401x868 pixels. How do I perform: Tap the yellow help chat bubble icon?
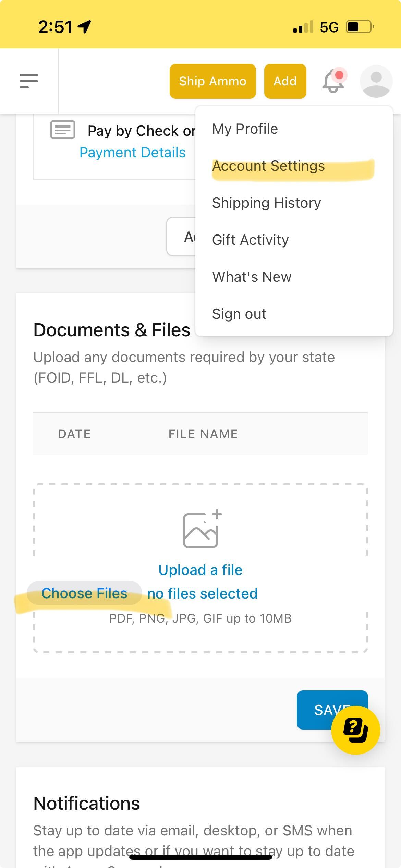pos(355,730)
